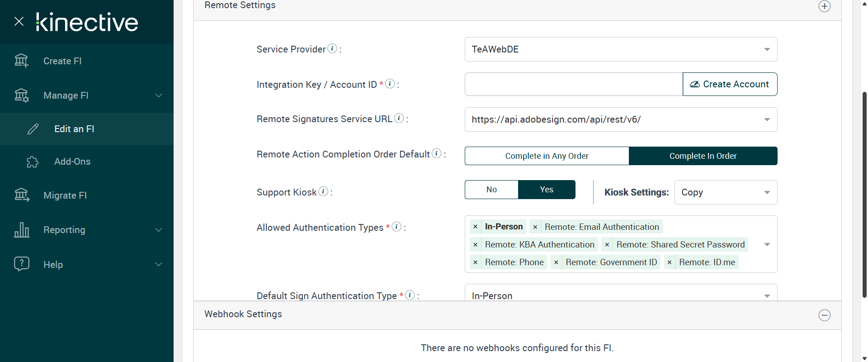Remove the In-Person authentication tag
This screenshot has height=362, width=868.
(x=475, y=227)
